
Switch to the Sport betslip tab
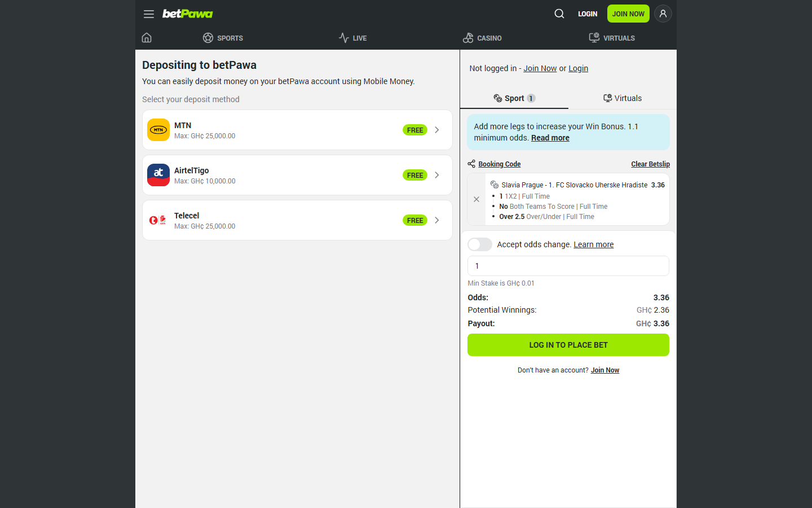pyautogui.click(x=514, y=98)
